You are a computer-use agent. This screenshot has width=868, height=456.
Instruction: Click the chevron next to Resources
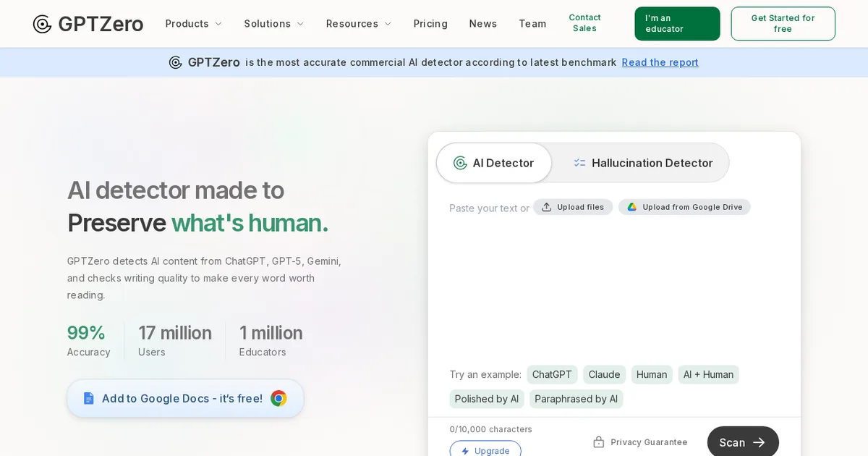tap(387, 24)
